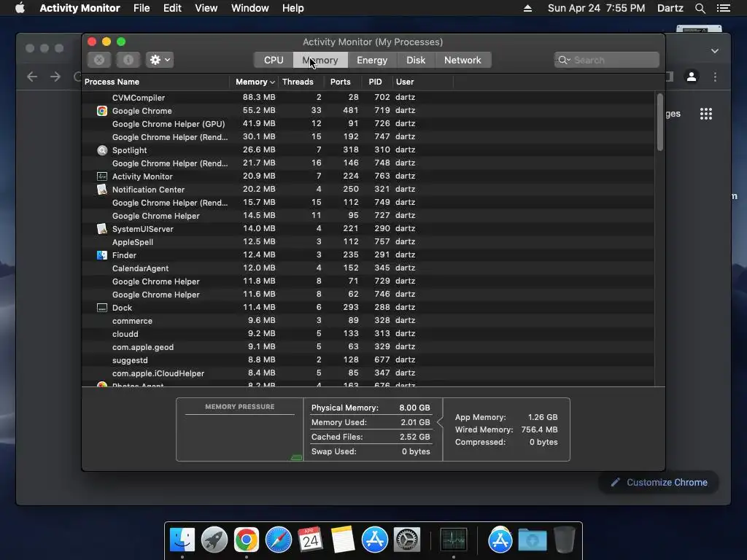Click the Quit Process toolbar icon
747x560 pixels.
point(99,60)
